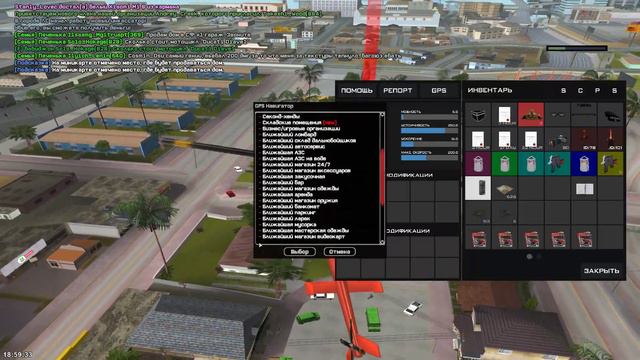Click the P letter in inventory header
This screenshot has height=360, width=640.
coord(597,91)
